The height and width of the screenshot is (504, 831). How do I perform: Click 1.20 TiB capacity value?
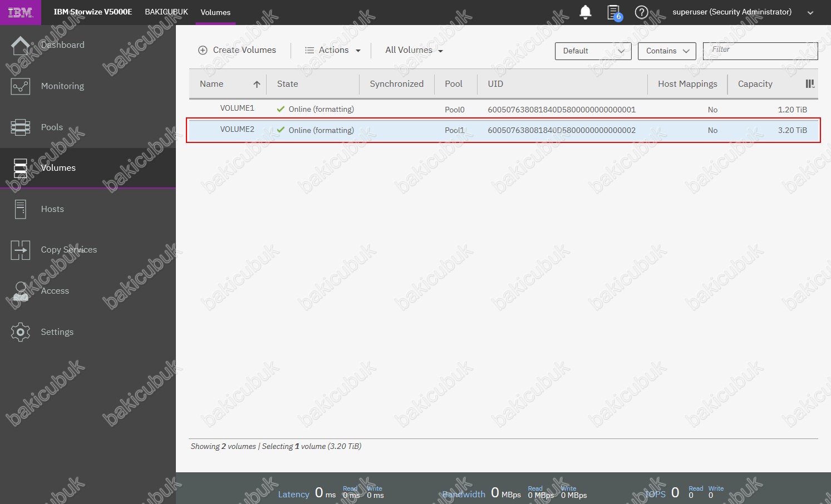[793, 110]
